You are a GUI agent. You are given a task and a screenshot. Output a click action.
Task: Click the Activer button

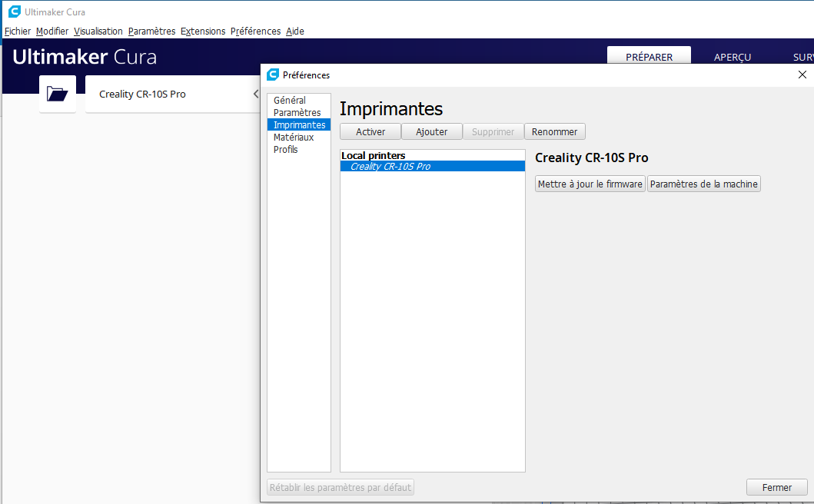pyautogui.click(x=370, y=132)
